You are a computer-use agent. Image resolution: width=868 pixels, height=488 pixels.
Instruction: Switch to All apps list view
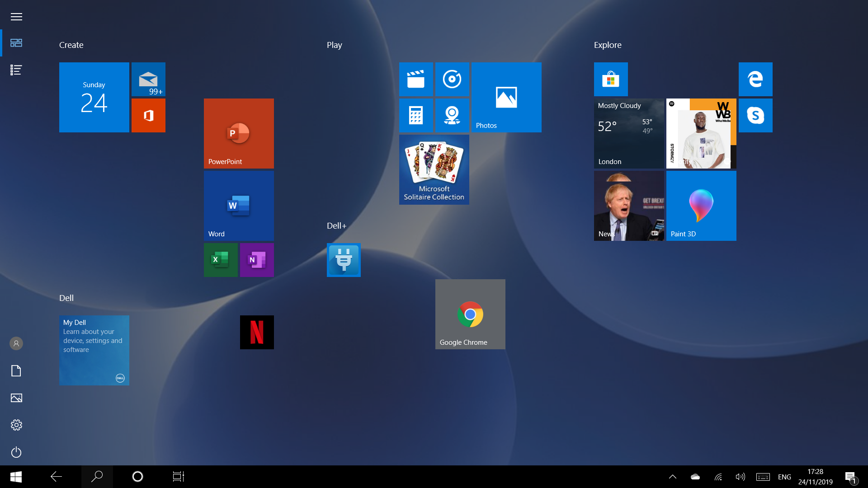click(16, 70)
